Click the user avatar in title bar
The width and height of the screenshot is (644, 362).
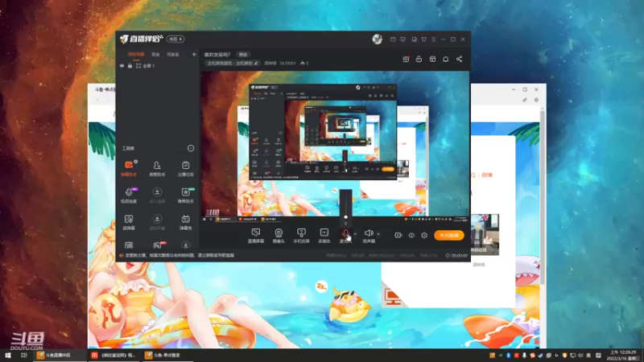point(377,39)
